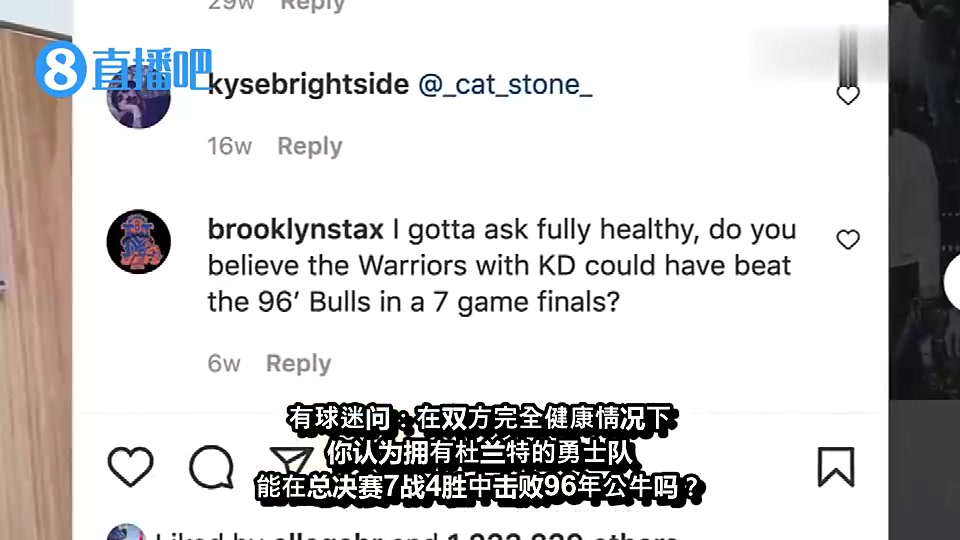This screenshot has height=540, width=960.
Task: Open brooklynstax's round avatar
Action: tap(138, 242)
